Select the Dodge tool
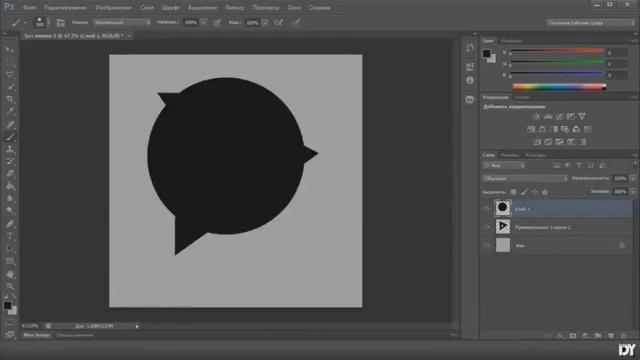The width and height of the screenshot is (640, 360). 10,211
